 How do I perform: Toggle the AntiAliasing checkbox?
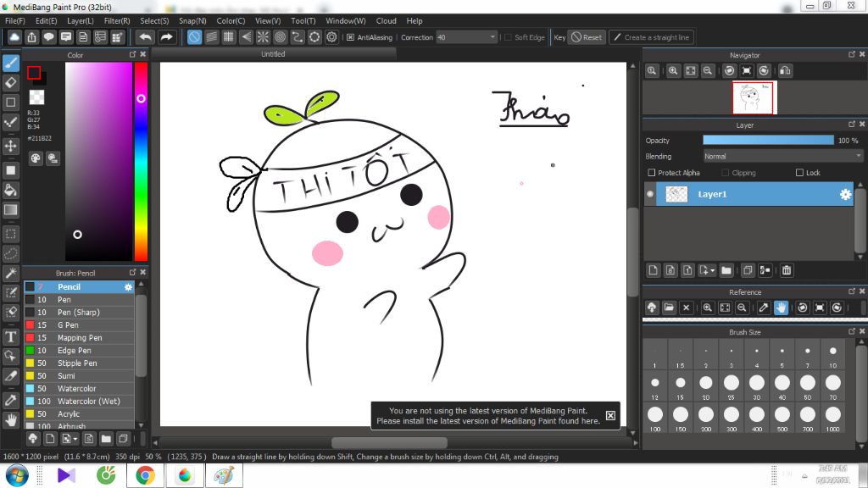coord(350,37)
